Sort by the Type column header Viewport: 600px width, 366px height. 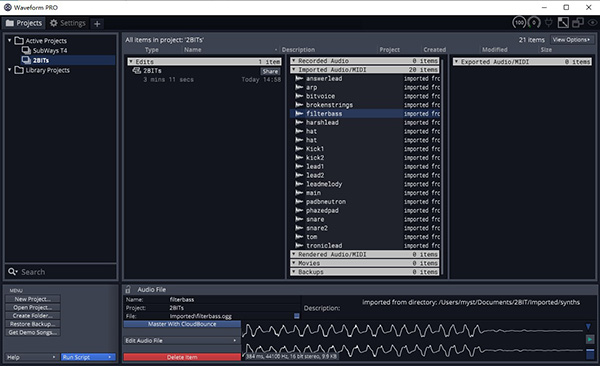pyautogui.click(x=152, y=50)
